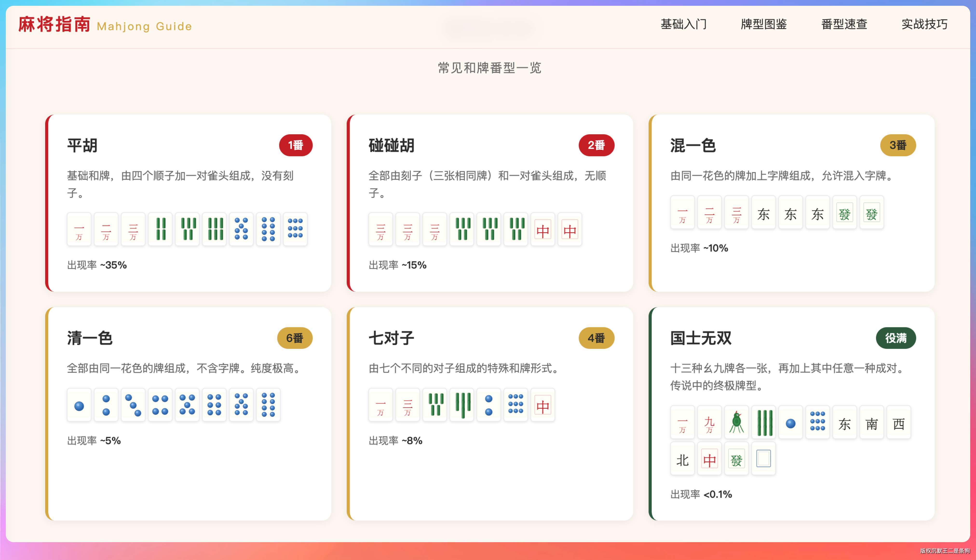Screen dimensions: 976x560
Task: Click the last 中 tile in 碰碰胡
Action: 569,229
